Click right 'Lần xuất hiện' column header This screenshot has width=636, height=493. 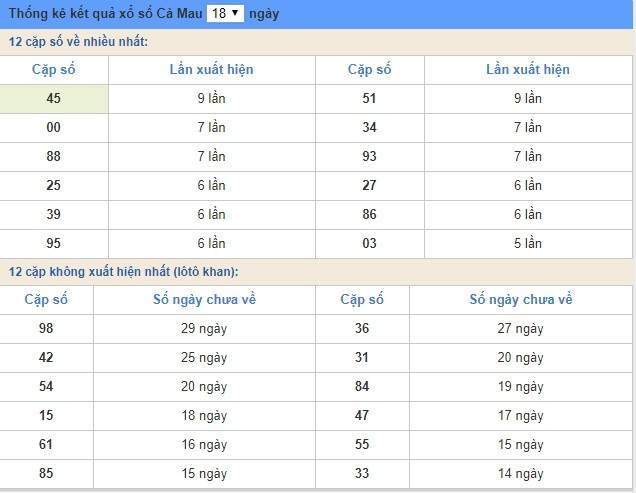(528, 69)
